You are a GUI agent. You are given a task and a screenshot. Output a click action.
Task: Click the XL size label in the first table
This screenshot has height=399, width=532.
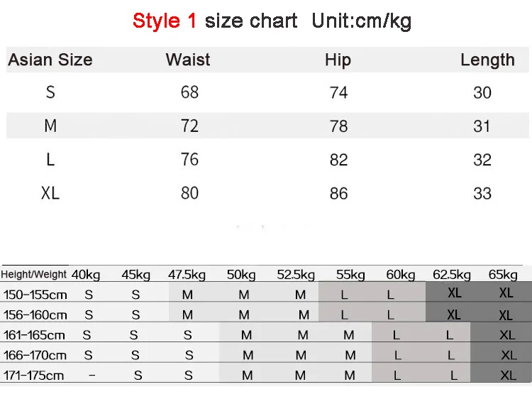(x=50, y=193)
